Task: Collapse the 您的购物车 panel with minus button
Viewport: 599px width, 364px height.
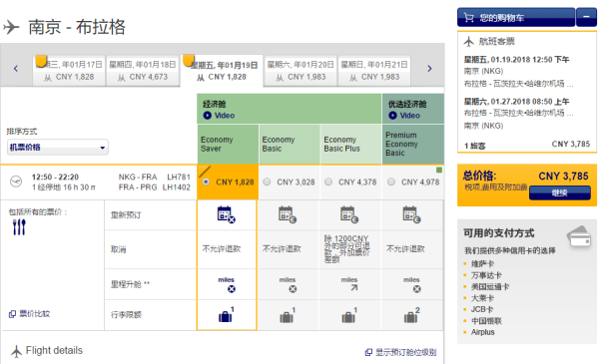Action: click(586, 17)
